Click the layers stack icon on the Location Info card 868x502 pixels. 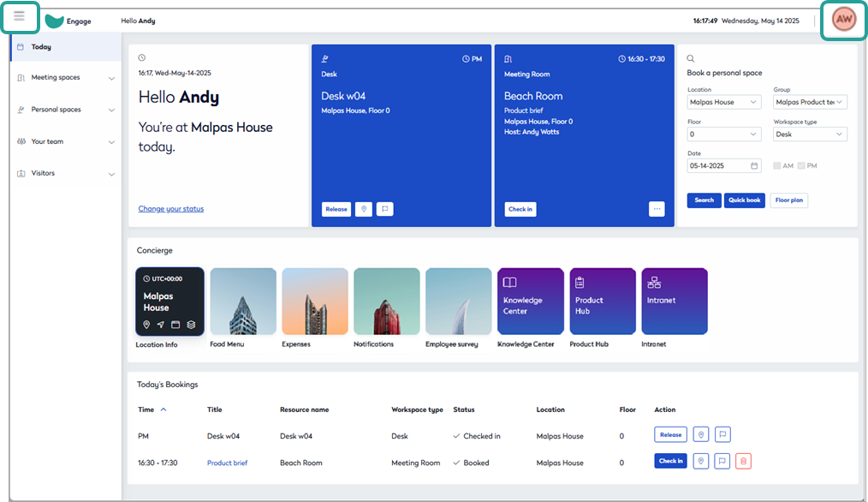193,325
